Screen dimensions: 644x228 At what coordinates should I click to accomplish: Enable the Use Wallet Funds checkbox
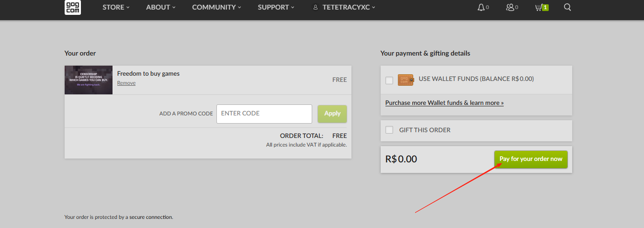point(389,80)
